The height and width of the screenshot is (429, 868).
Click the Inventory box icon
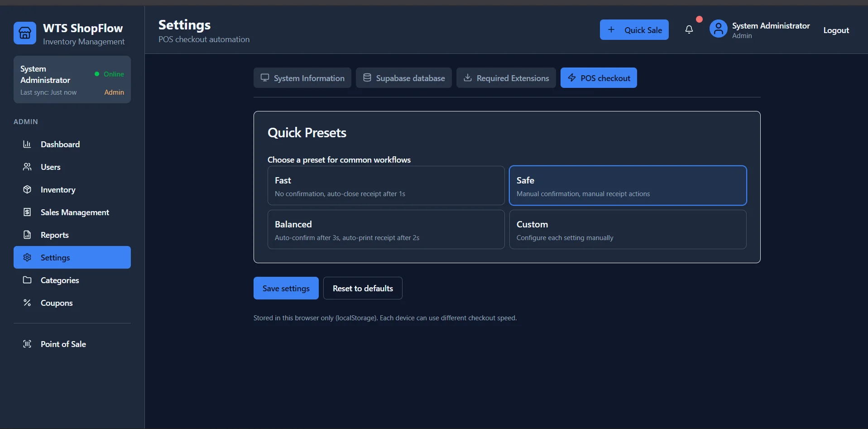(x=27, y=189)
